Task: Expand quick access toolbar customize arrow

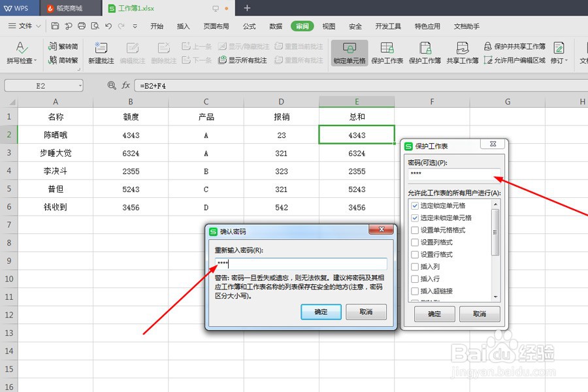Action: click(135, 26)
